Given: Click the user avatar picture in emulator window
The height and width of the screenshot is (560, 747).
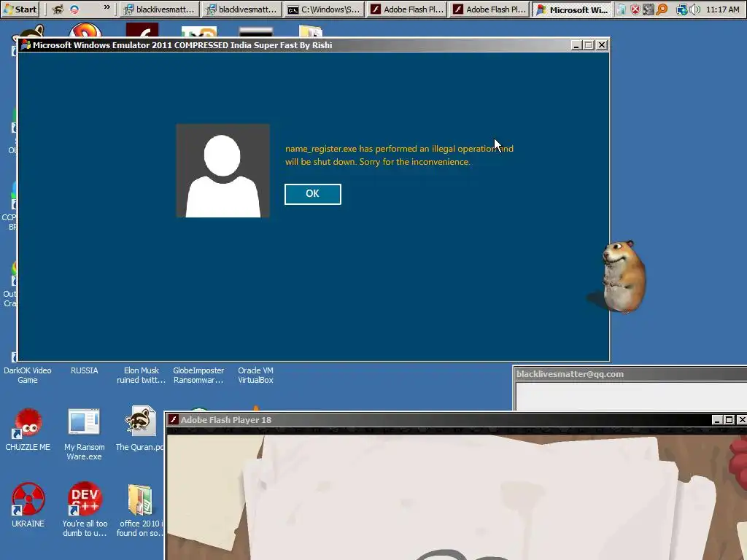Looking at the screenshot, I should point(222,171).
